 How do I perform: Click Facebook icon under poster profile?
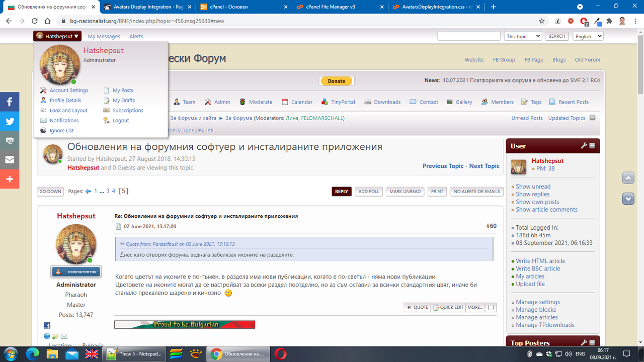pos(47,326)
